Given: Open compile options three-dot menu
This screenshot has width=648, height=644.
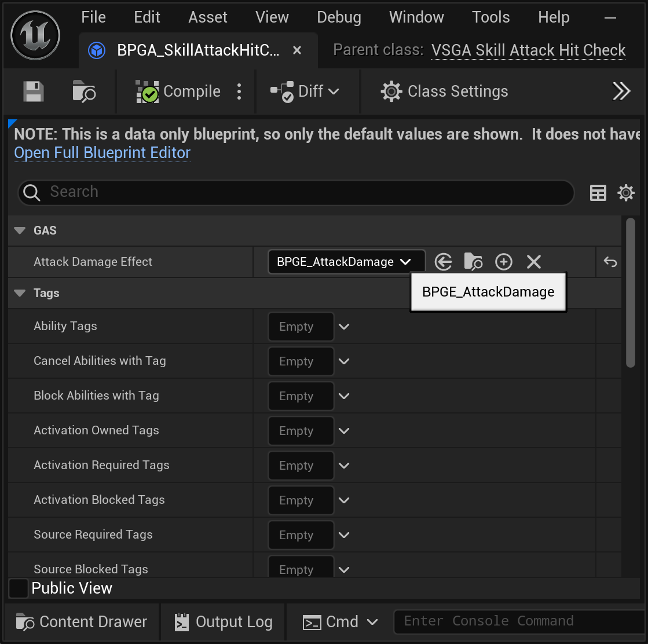Looking at the screenshot, I should [239, 92].
